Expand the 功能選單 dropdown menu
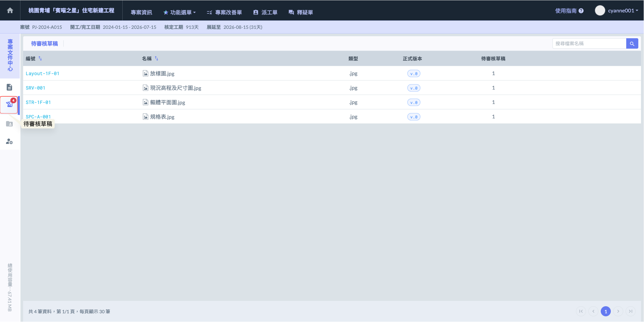This screenshot has height=322, width=644. (x=179, y=12)
